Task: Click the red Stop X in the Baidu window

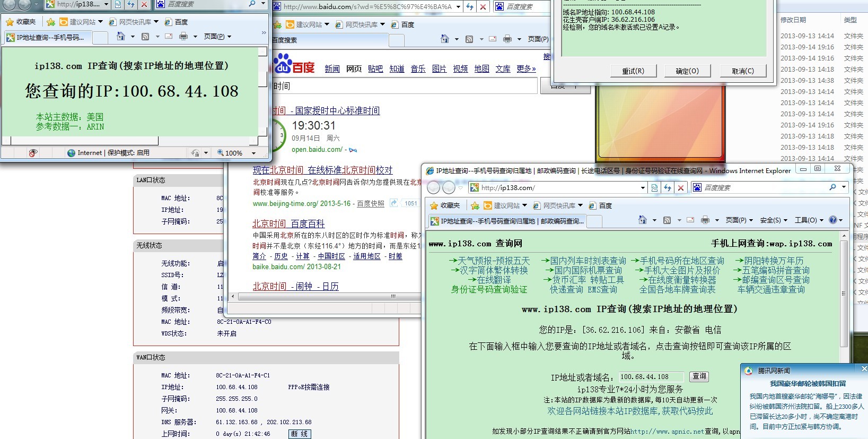Action: point(483,7)
